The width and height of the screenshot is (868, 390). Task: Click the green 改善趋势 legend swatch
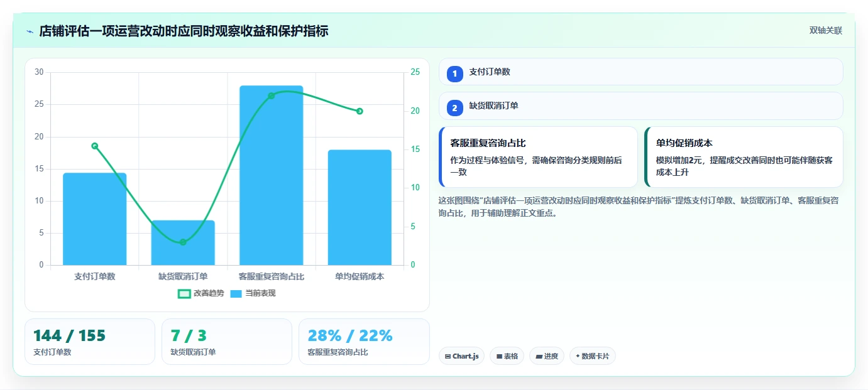tap(184, 293)
